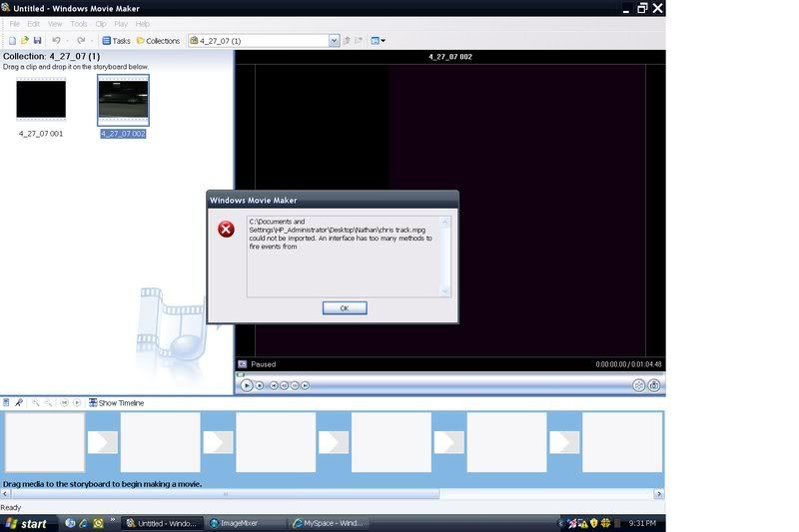Click the Play button in preview monitor
The image size is (799, 532).
click(246, 386)
